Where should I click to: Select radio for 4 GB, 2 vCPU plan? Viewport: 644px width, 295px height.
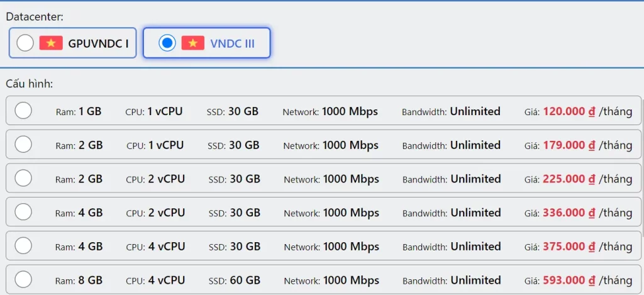[23, 212]
